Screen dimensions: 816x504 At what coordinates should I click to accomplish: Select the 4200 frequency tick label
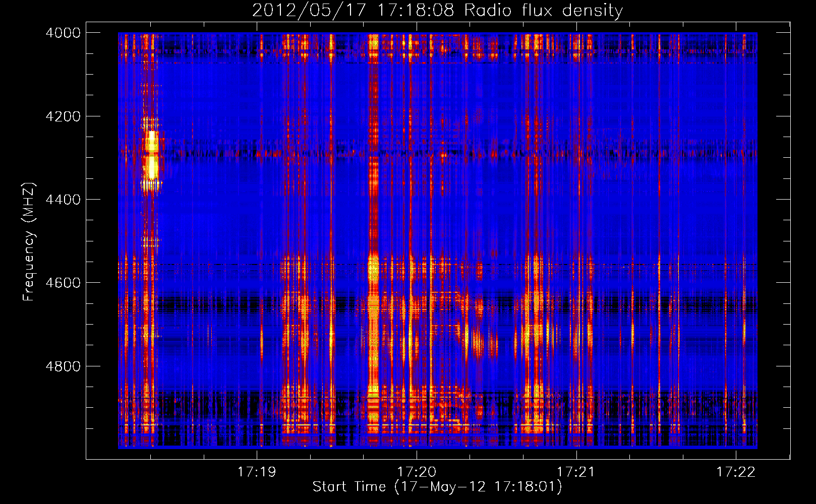tap(63, 116)
